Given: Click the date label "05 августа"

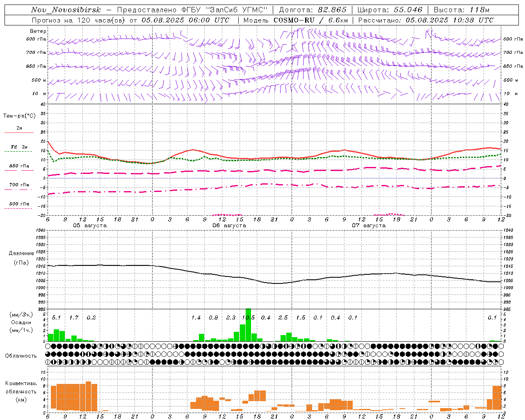Looking at the screenshot, I should [90, 226].
